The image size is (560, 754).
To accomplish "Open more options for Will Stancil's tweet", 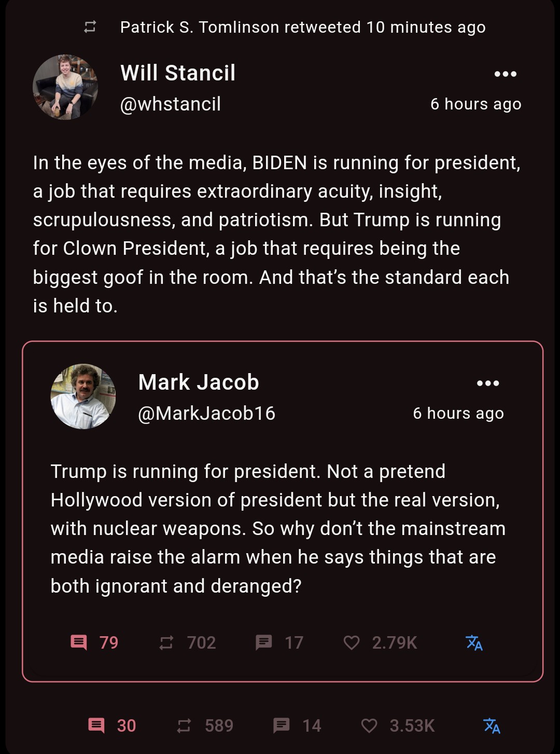I will (x=506, y=74).
